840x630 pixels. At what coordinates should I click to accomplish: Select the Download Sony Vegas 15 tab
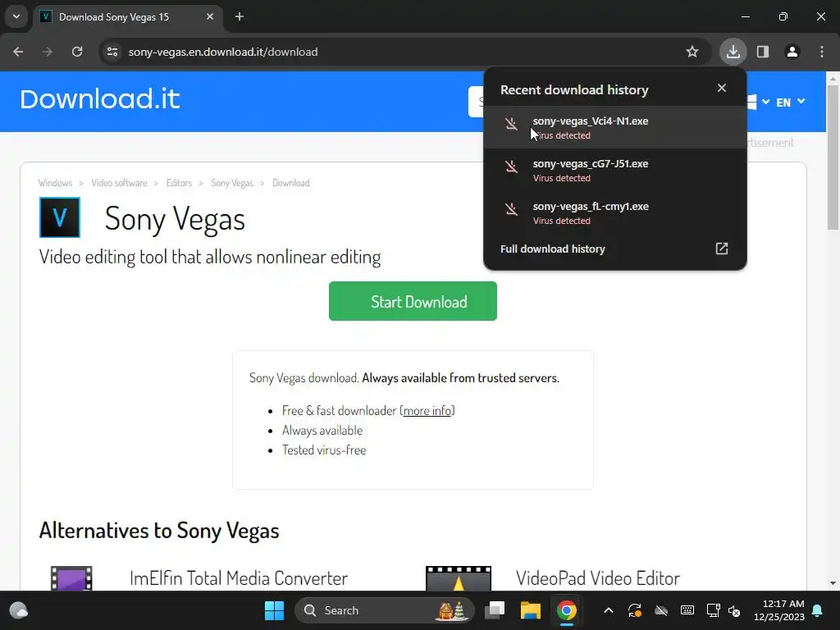tap(128, 16)
